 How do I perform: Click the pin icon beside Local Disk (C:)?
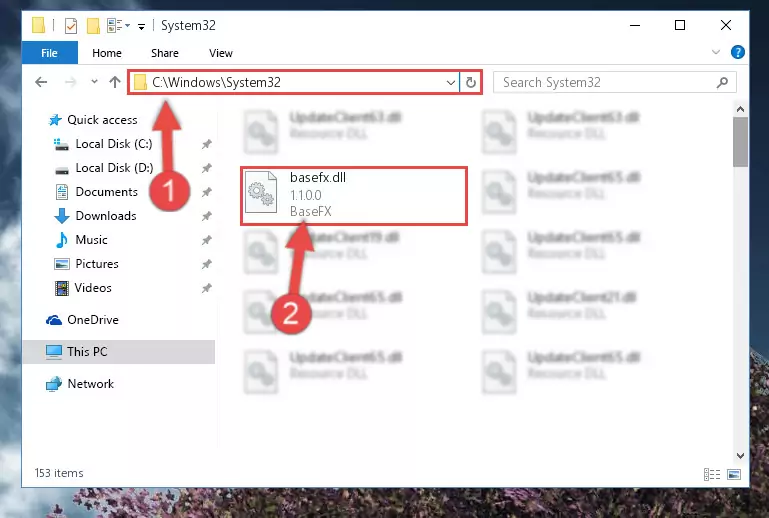(x=207, y=144)
